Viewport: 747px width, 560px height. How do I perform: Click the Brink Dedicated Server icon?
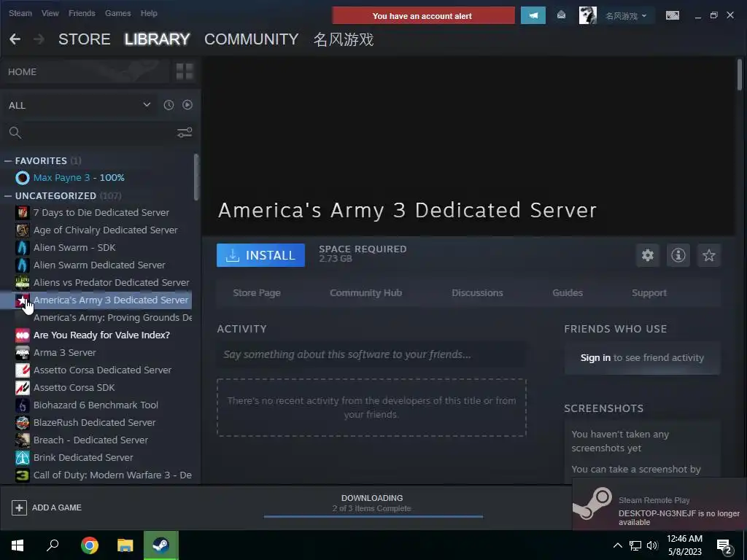coord(23,458)
